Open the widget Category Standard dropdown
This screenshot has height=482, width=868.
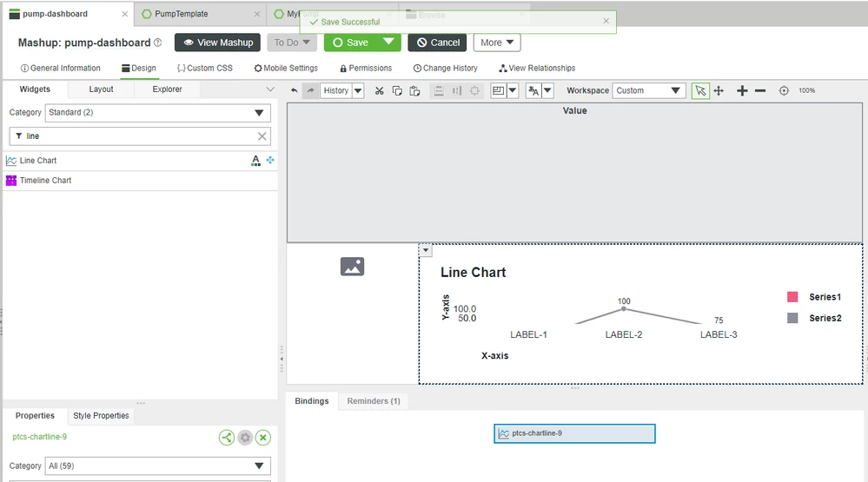click(x=158, y=112)
